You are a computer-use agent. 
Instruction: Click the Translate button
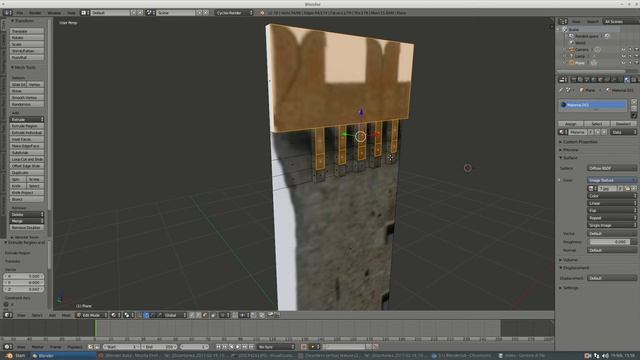point(27,31)
